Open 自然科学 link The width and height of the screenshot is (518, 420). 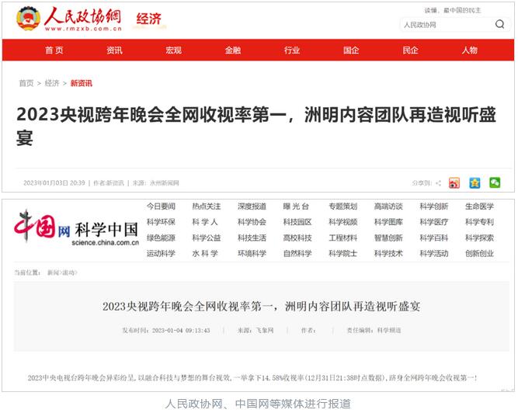(x=297, y=253)
